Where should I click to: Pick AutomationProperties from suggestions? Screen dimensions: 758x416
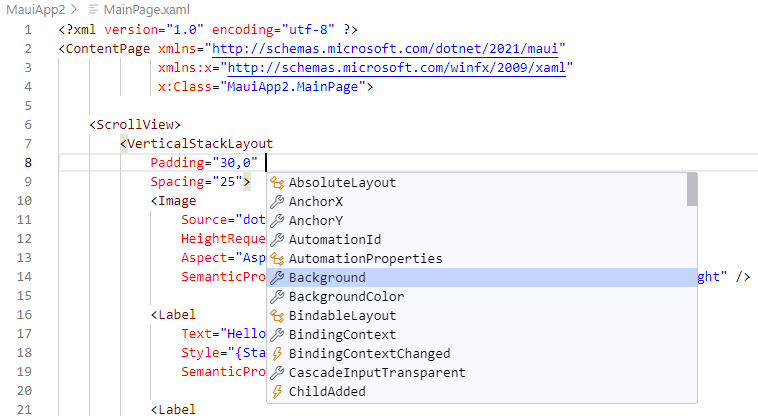coord(482,258)
